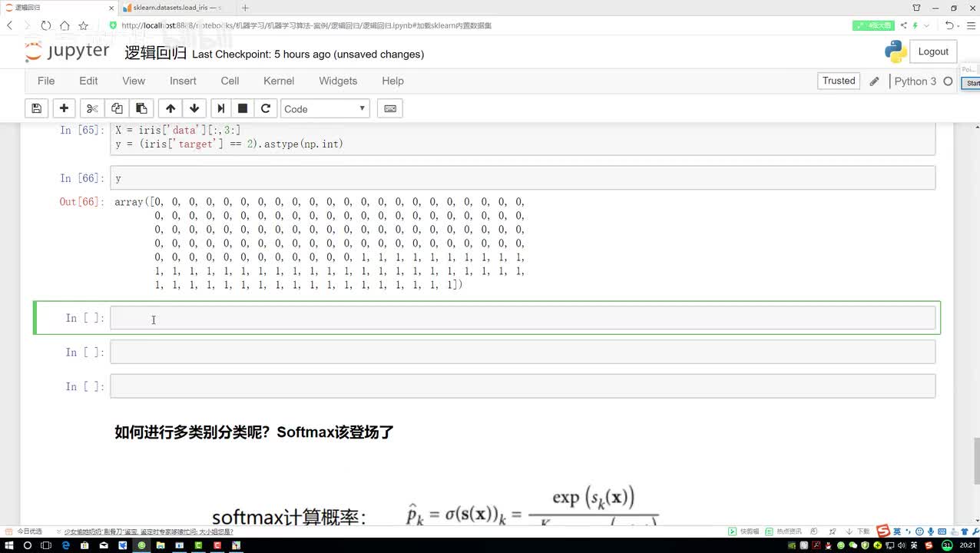Click the Softmax markdown heading
The image size is (980, 553).
(254, 432)
